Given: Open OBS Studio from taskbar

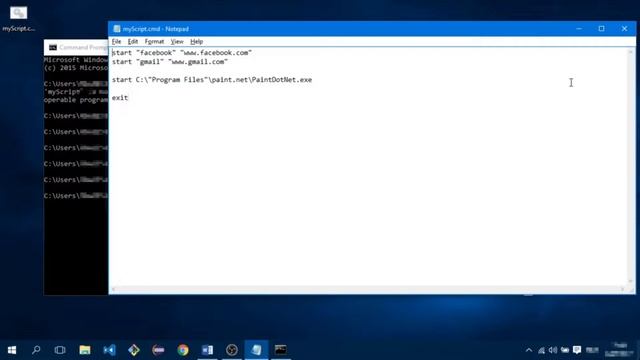Looking at the screenshot, I should [232, 350].
